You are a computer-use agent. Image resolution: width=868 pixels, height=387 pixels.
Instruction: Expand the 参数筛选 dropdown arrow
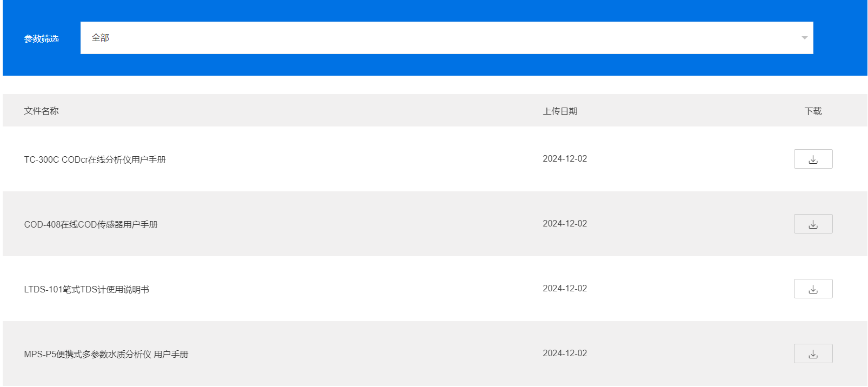point(804,38)
